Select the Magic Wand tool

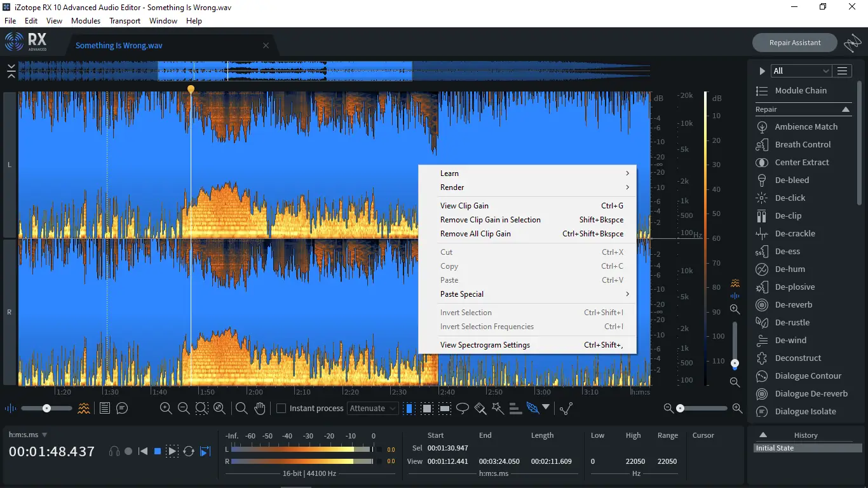pos(498,409)
